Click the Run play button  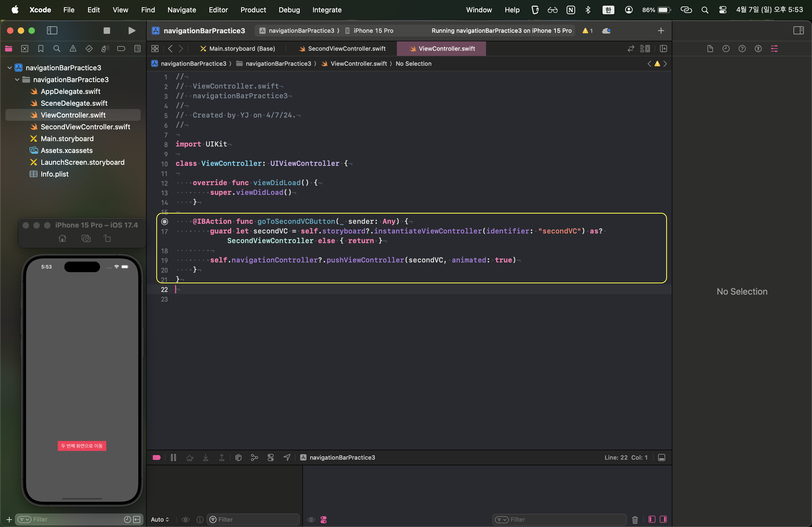coord(132,31)
